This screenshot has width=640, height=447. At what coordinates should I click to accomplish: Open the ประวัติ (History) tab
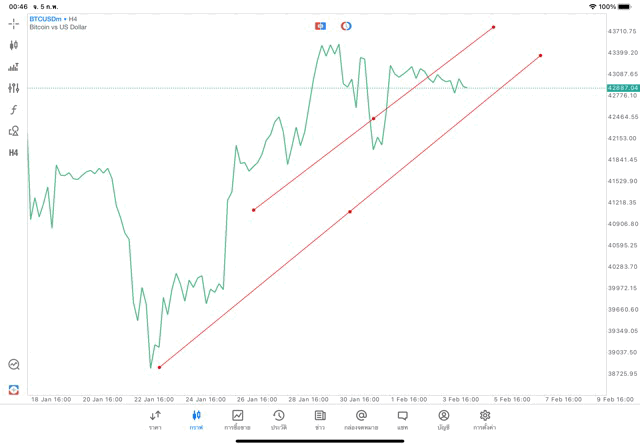[x=278, y=419]
